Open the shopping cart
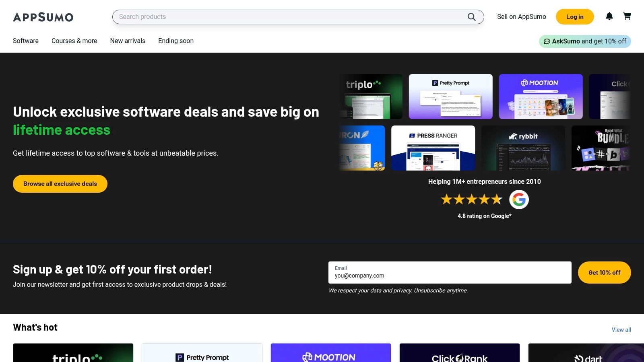644x362 pixels. [x=627, y=16]
